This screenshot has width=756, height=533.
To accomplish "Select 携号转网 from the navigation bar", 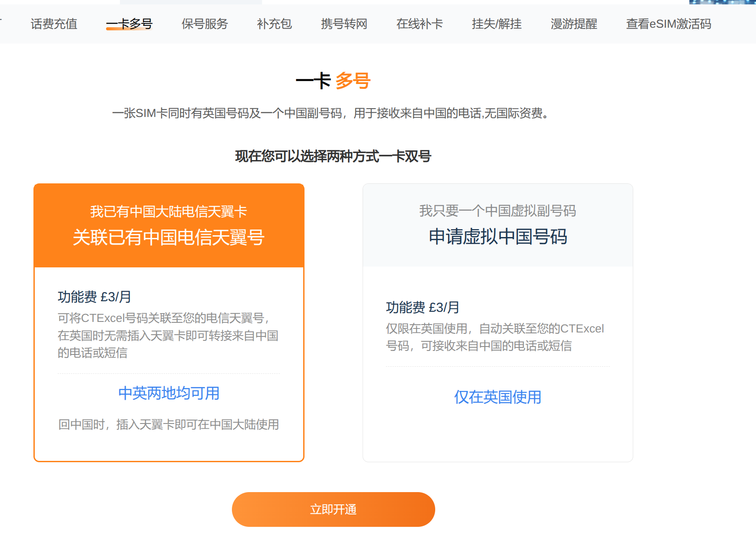I will tap(344, 24).
